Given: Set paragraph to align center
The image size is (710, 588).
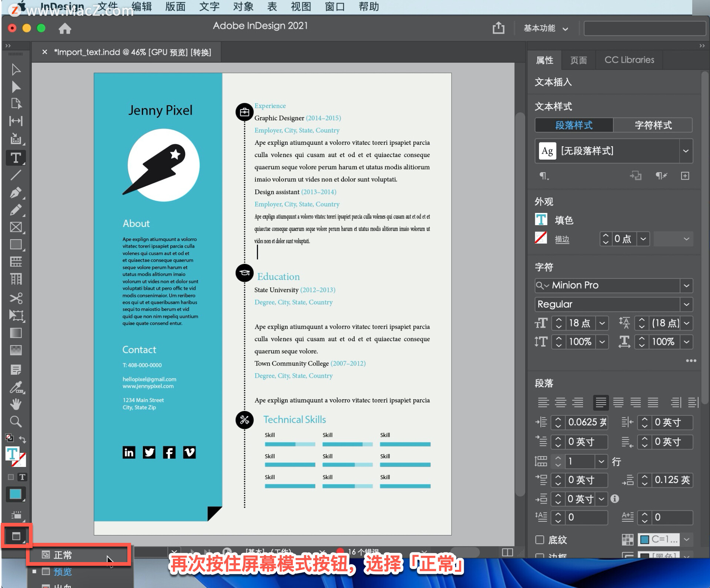Looking at the screenshot, I should [x=560, y=402].
